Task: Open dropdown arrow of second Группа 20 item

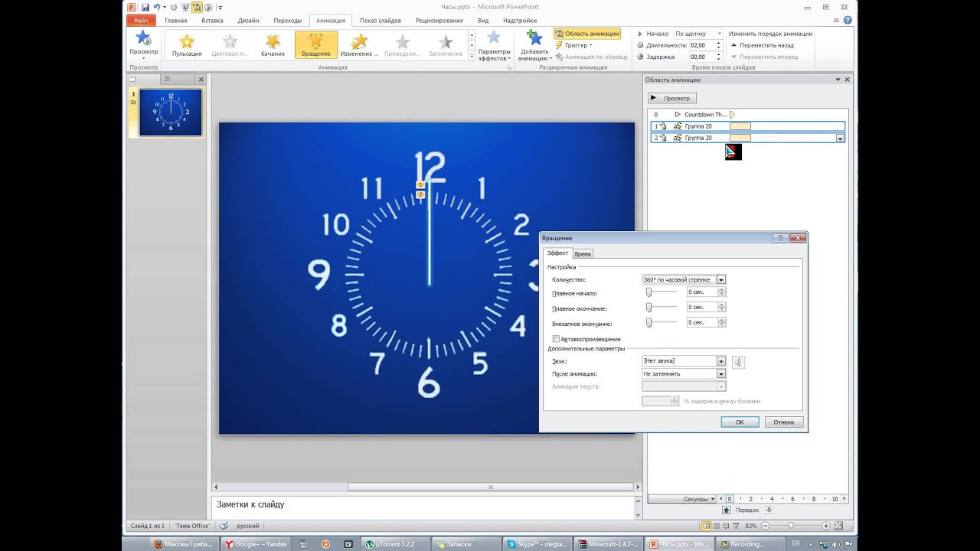Action: click(840, 138)
